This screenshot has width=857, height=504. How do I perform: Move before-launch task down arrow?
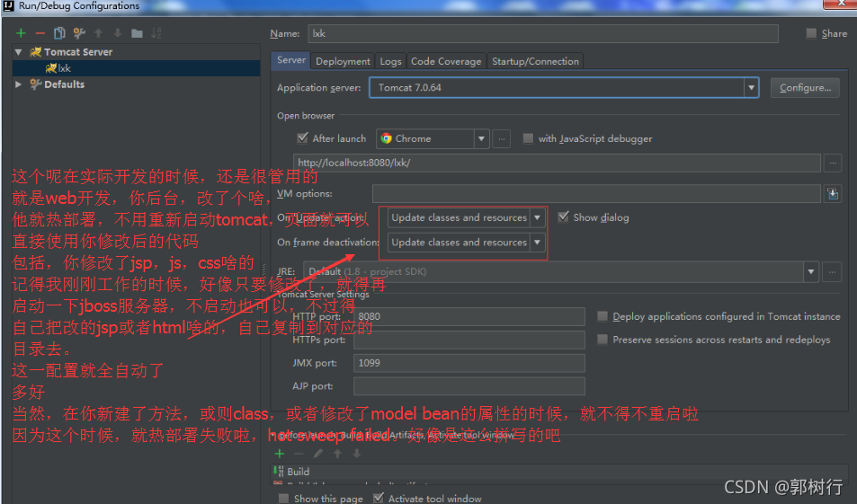(356, 453)
